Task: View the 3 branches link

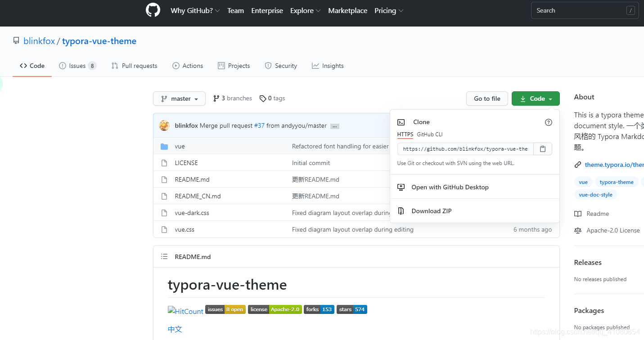Action: pos(232,98)
